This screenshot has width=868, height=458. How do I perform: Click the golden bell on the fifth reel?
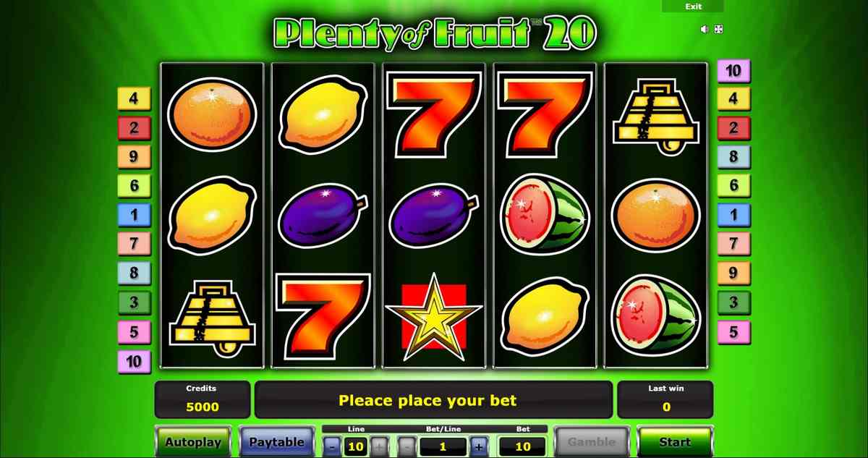[656, 116]
